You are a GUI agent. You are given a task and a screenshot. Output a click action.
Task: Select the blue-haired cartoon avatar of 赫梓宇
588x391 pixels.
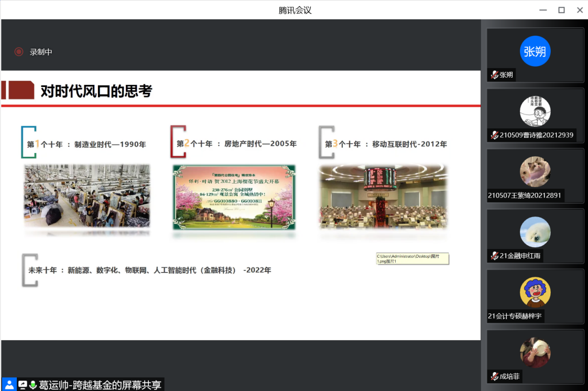pos(535,292)
